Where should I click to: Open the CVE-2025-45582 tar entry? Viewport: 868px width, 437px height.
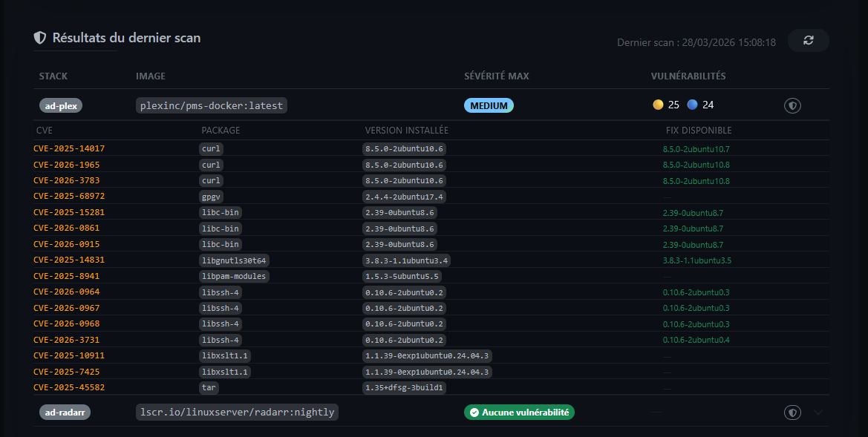coord(69,387)
